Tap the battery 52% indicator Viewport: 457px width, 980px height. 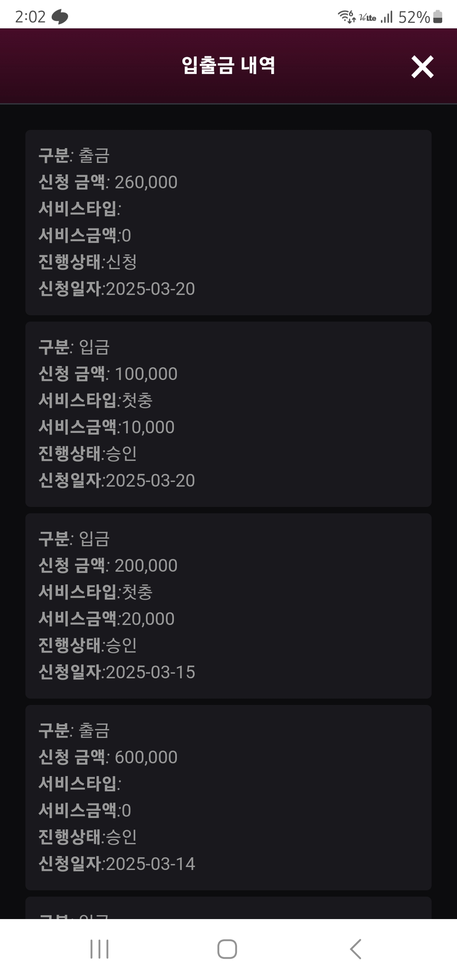[420, 17]
